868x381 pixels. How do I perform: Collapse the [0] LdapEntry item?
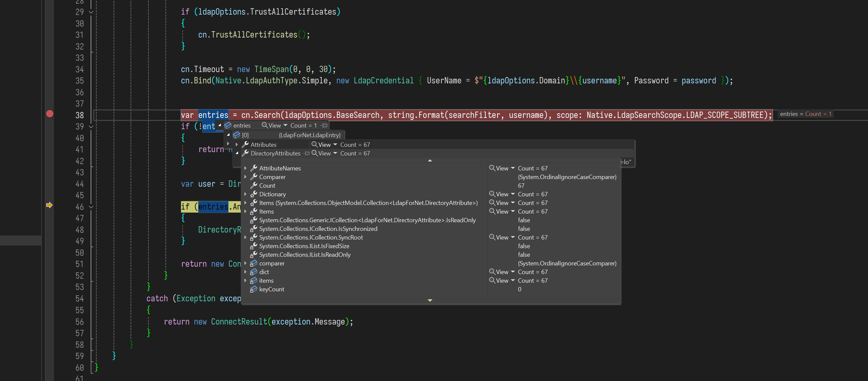coord(228,135)
